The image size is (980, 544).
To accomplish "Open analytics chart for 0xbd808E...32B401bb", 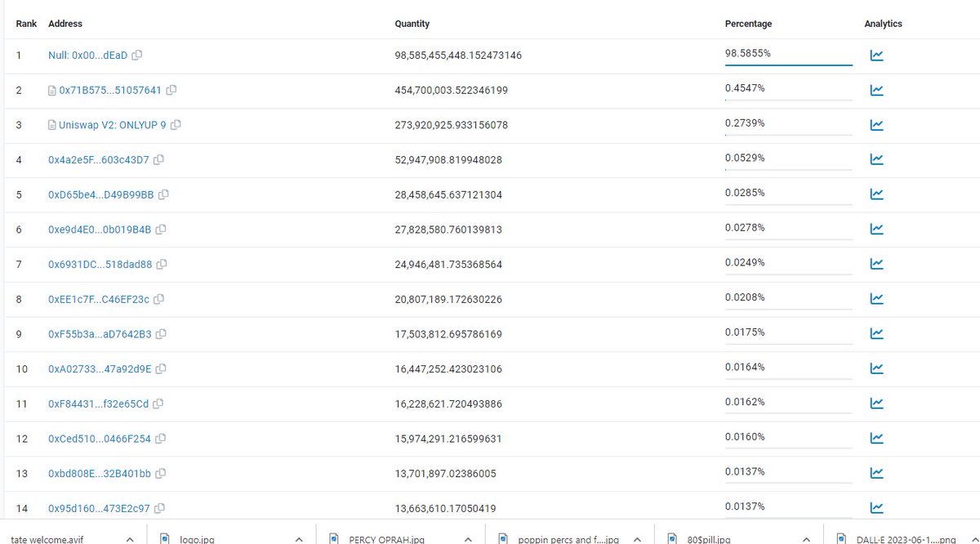I will point(876,473).
